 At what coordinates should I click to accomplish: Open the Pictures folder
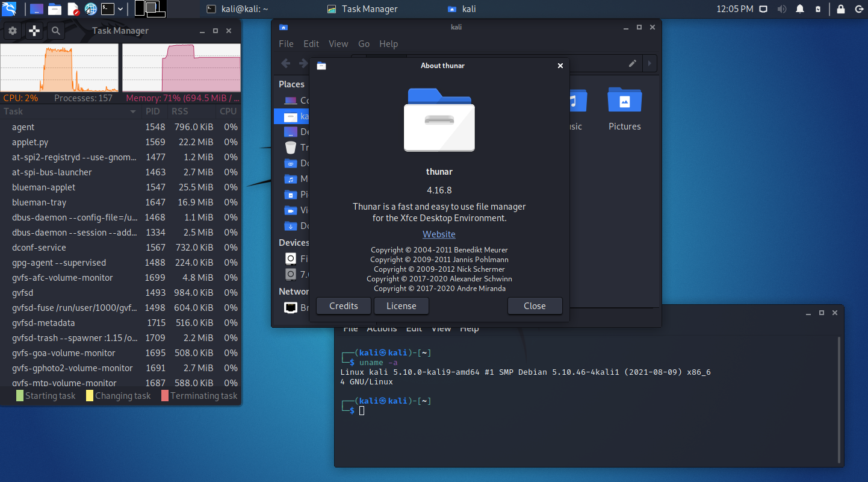pos(624,108)
